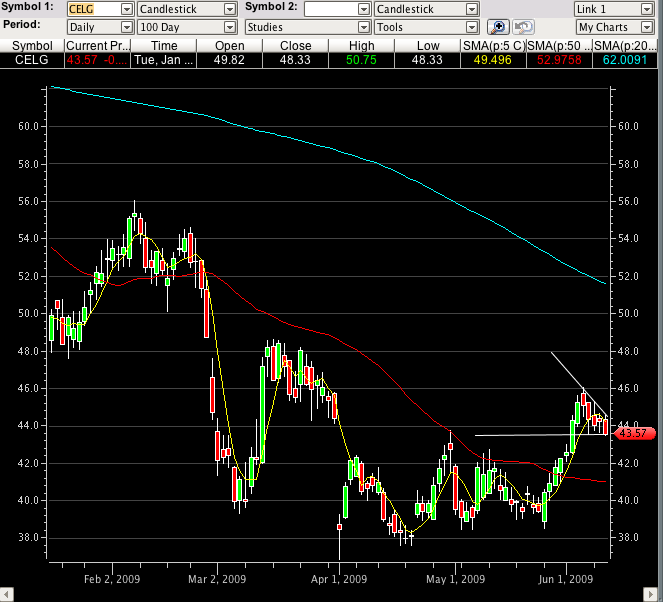663x602 pixels.
Task: Expand the Link 1 dropdown
Action: (615, 9)
